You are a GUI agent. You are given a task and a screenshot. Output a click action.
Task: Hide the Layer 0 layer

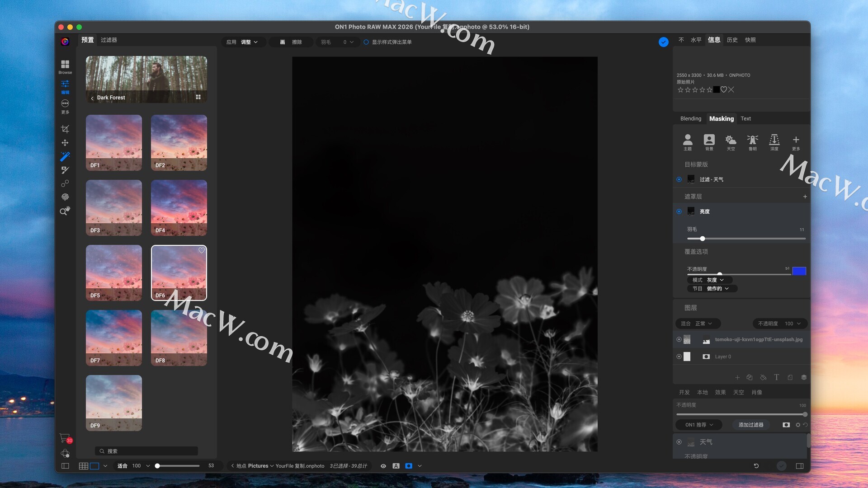679,357
